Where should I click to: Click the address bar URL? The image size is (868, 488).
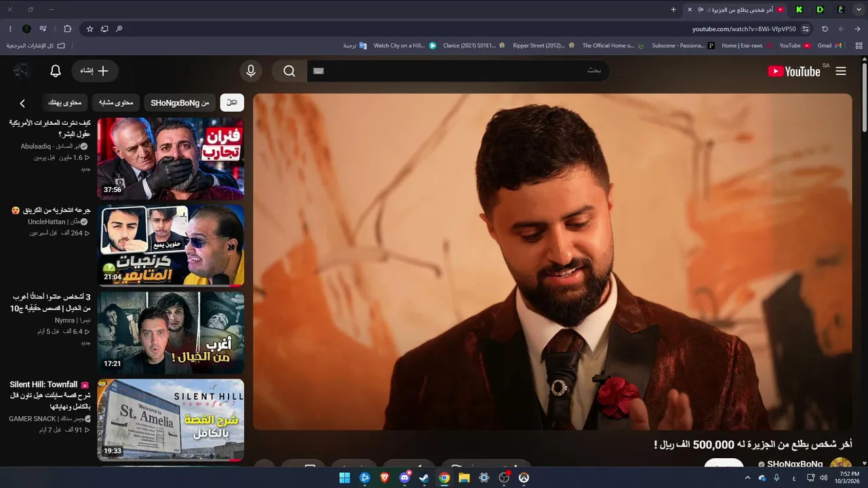(x=744, y=29)
